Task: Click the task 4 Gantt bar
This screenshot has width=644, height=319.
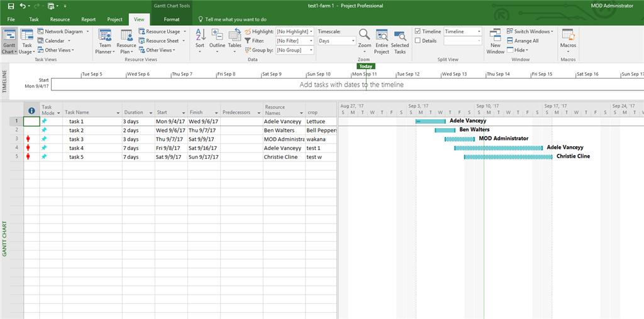Action: [499, 148]
